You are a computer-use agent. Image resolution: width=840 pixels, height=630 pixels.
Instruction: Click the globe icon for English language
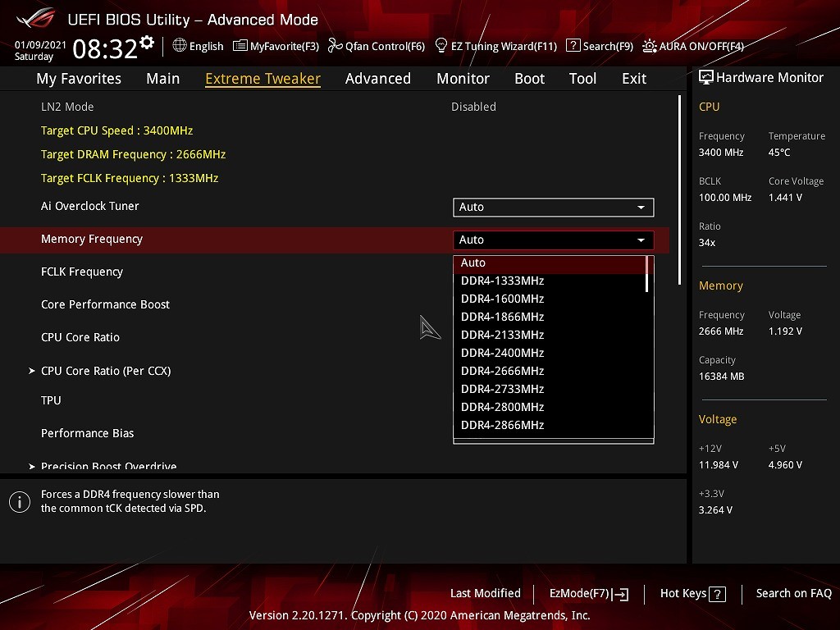click(x=180, y=46)
